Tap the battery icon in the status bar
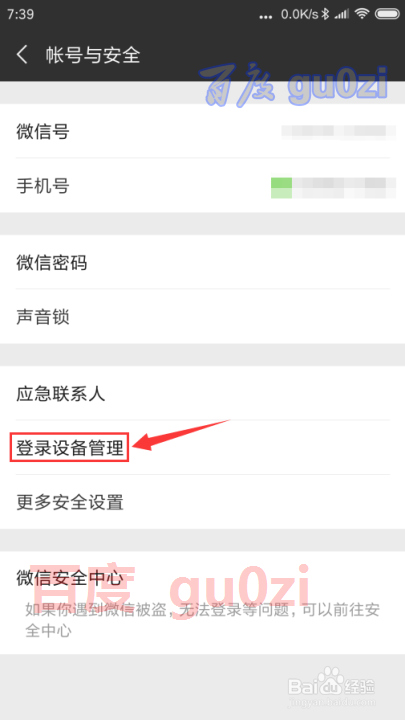This screenshot has width=405, height=720. [x=387, y=14]
